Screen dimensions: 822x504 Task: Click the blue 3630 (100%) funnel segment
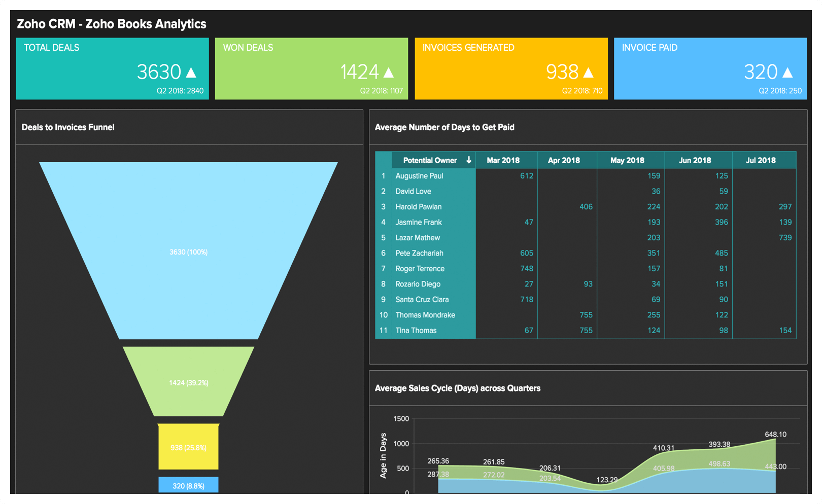(x=188, y=252)
